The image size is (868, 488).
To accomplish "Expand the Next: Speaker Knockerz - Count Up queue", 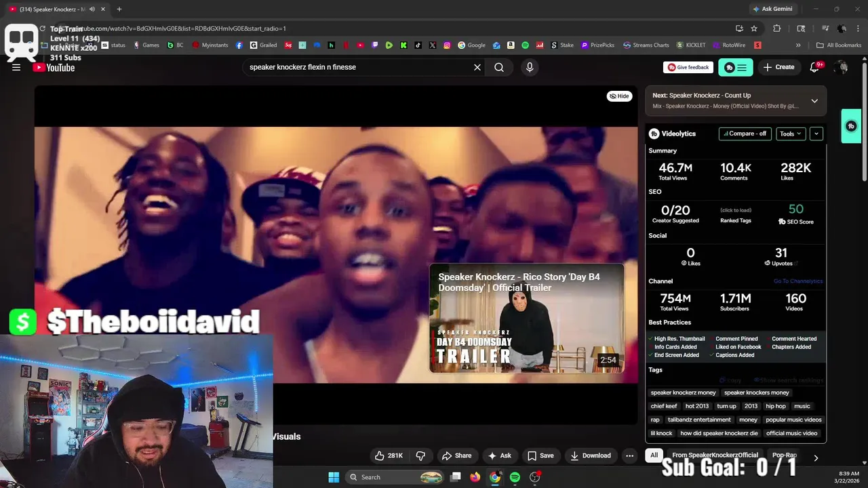I will click(x=814, y=101).
